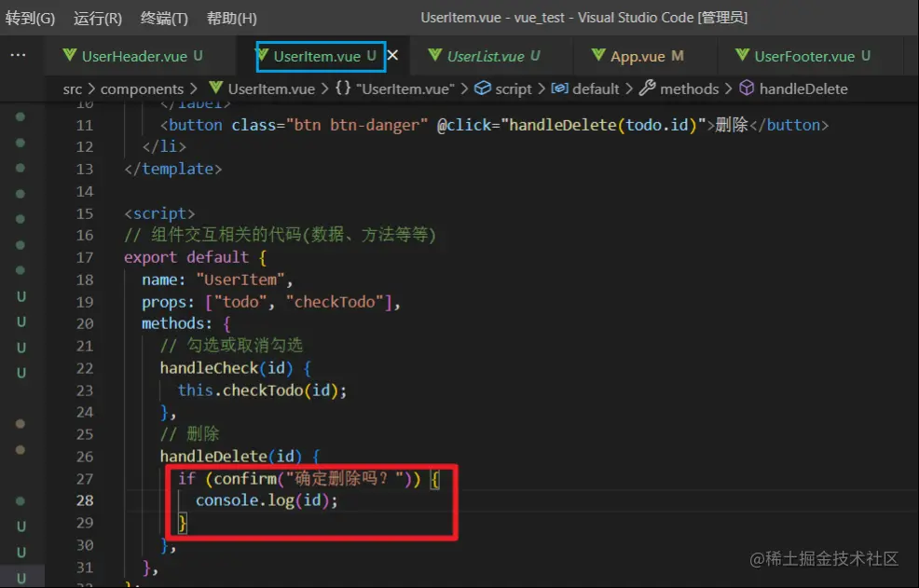The width and height of the screenshot is (919, 588).
Task: Click the braces icon in breadcrumb
Action: point(343,89)
